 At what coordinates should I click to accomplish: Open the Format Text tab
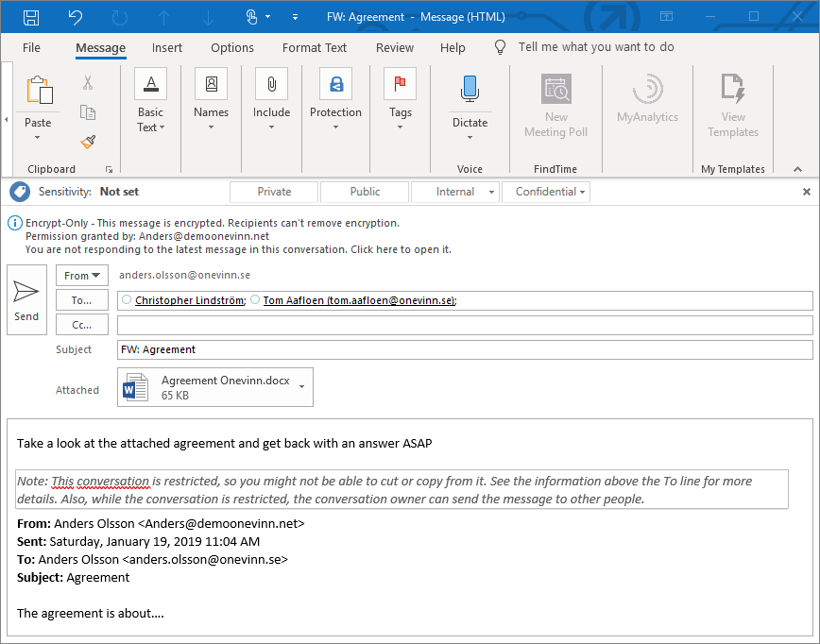(315, 48)
